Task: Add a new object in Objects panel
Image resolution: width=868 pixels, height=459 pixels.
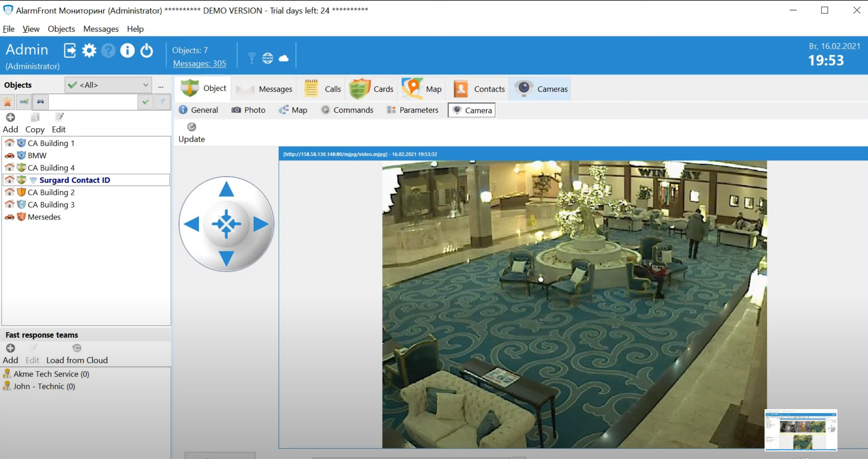Action: click(x=10, y=123)
